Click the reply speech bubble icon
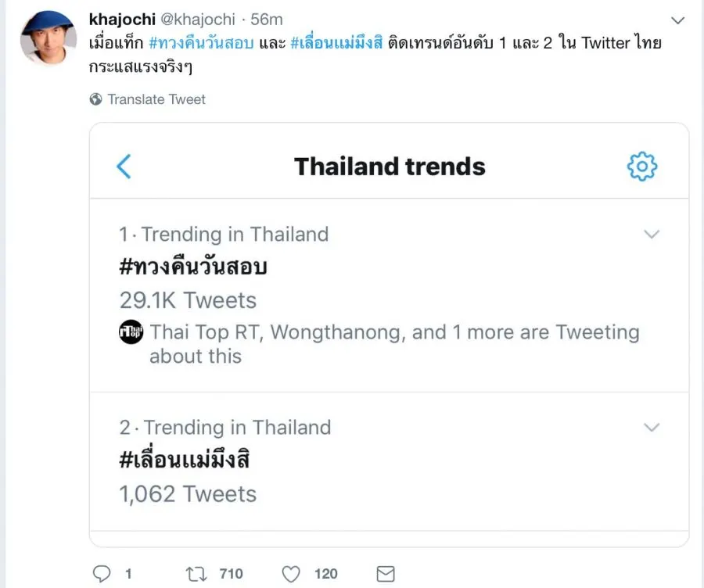 102,574
